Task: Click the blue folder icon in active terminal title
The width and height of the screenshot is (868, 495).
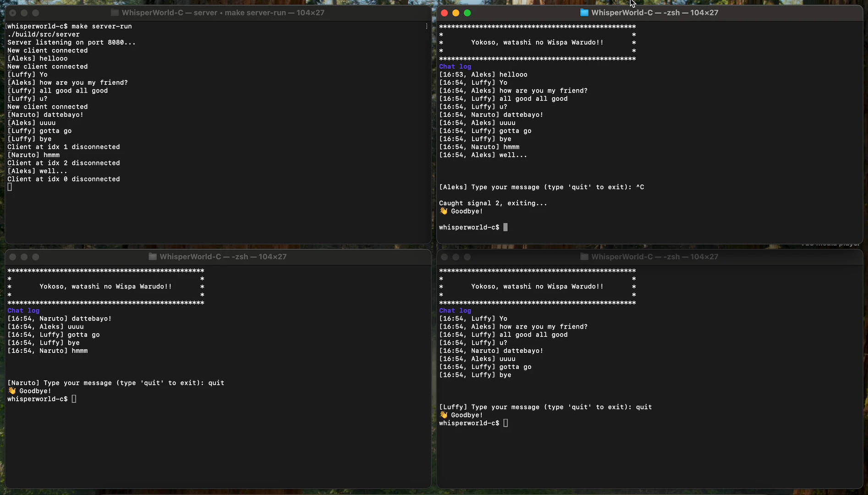Action: (x=584, y=13)
